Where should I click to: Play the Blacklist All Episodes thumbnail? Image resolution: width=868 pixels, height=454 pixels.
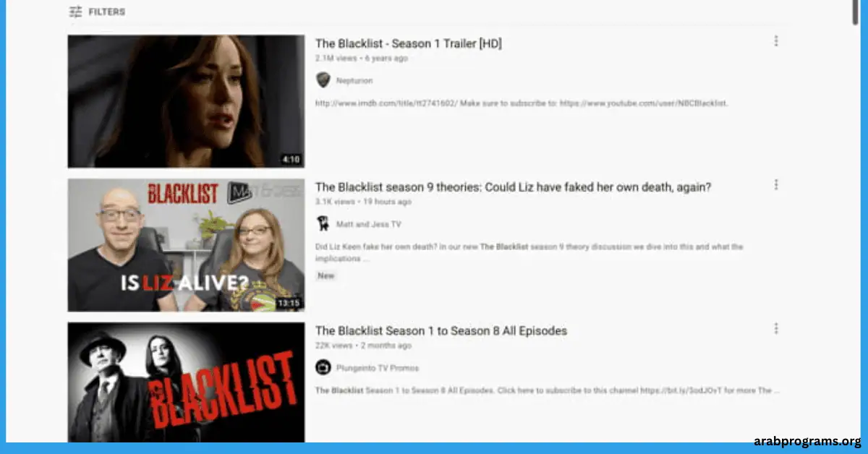click(x=187, y=382)
